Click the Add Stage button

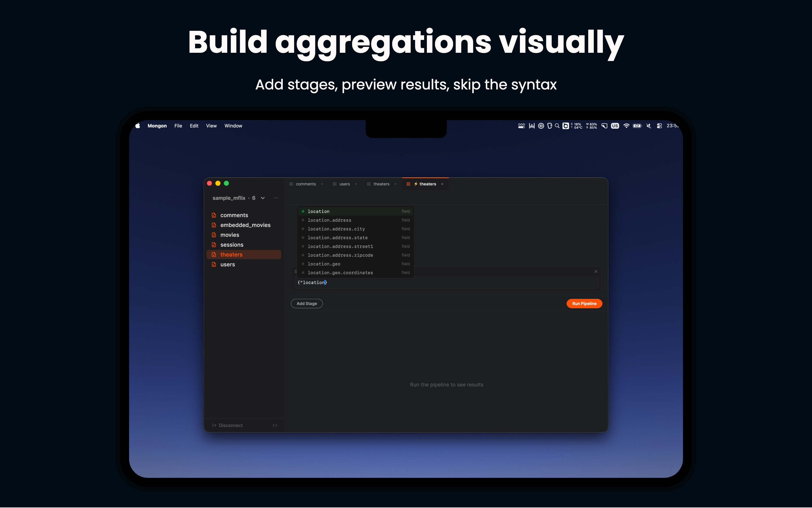point(307,303)
